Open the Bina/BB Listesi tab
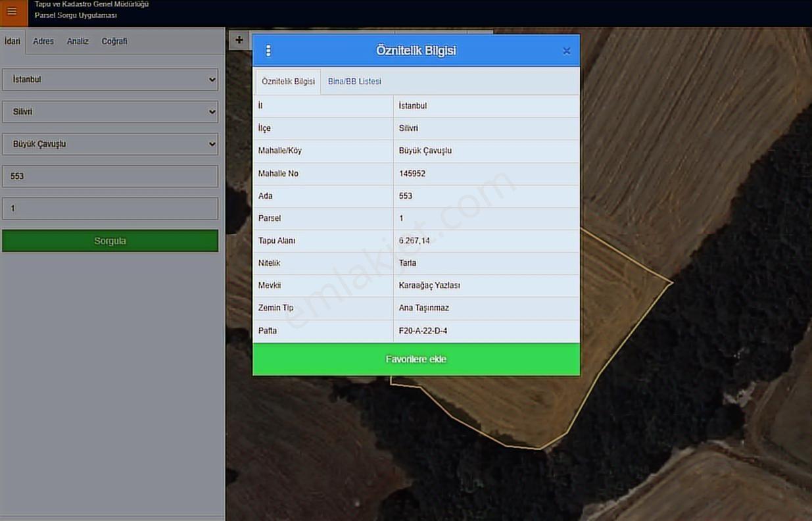This screenshot has width=812, height=521. 354,82
